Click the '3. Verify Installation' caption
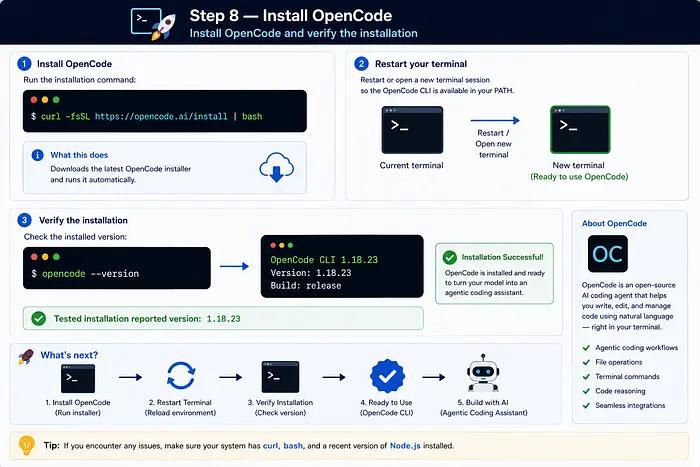This screenshot has height=467, width=700. point(280,402)
